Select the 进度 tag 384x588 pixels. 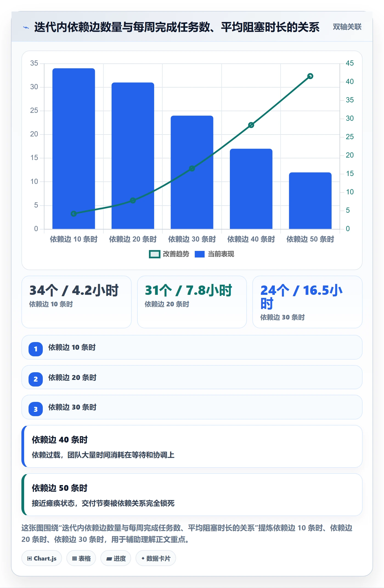pos(116,558)
